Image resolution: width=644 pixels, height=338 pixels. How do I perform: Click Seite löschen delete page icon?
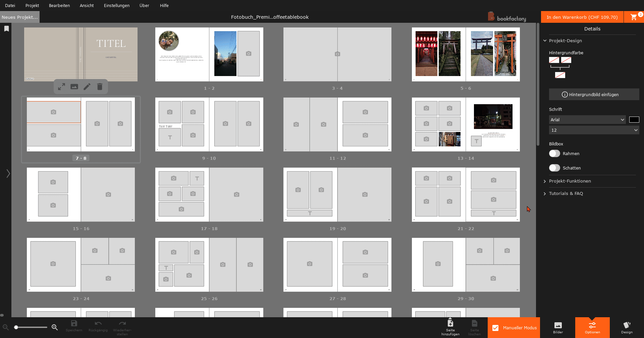tap(474, 323)
